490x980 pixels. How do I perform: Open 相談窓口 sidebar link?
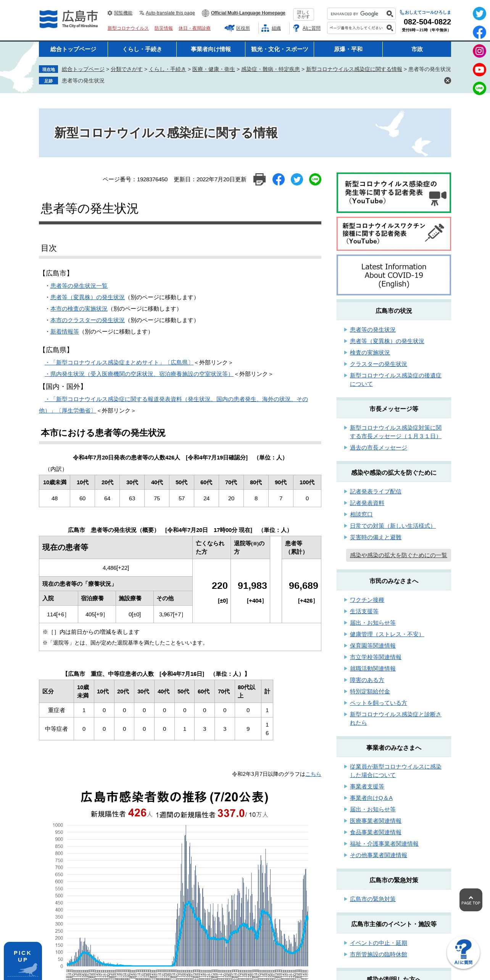point(361,514)
